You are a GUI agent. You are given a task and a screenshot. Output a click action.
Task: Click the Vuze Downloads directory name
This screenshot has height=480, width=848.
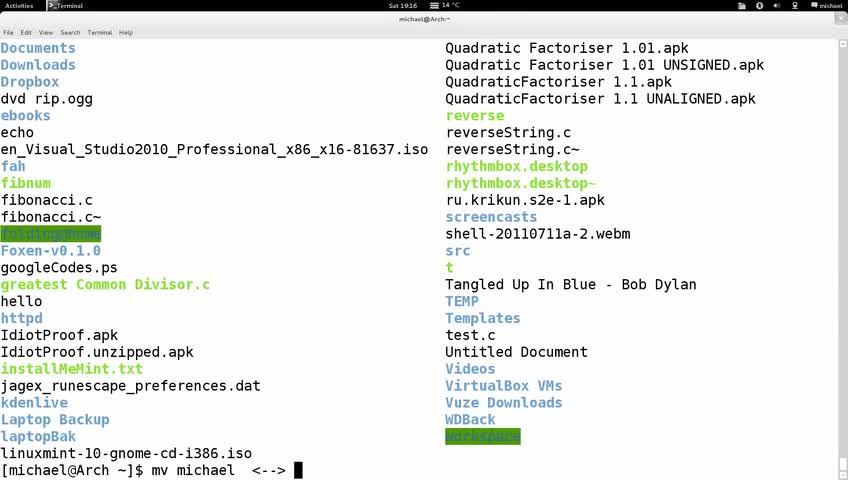[504, 403]
